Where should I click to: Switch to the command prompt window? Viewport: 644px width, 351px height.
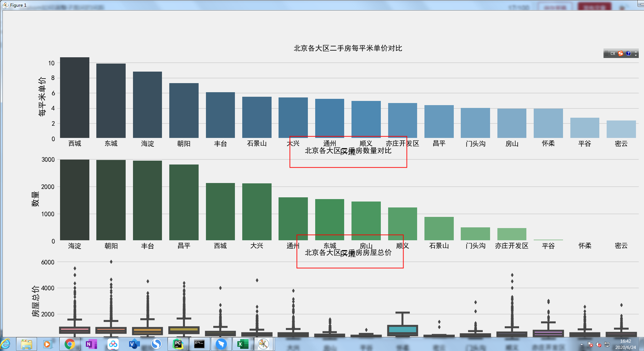[x=199, y=344]
